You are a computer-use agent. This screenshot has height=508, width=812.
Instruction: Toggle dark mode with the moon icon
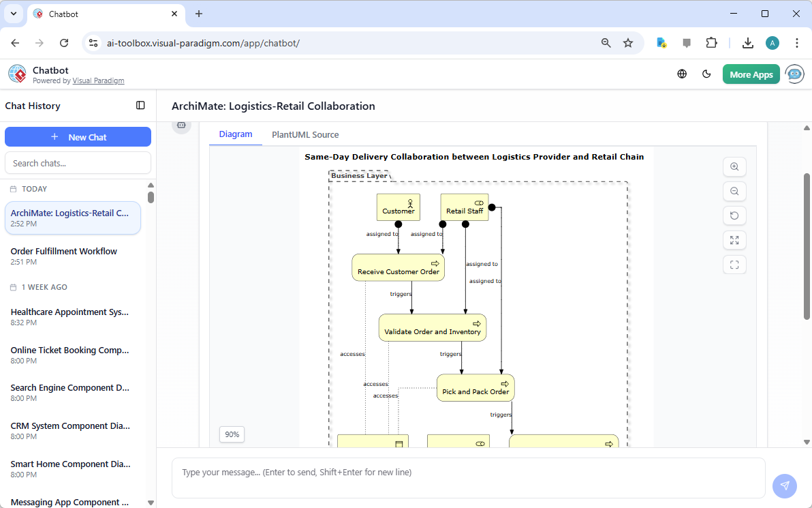click(706, 74)
